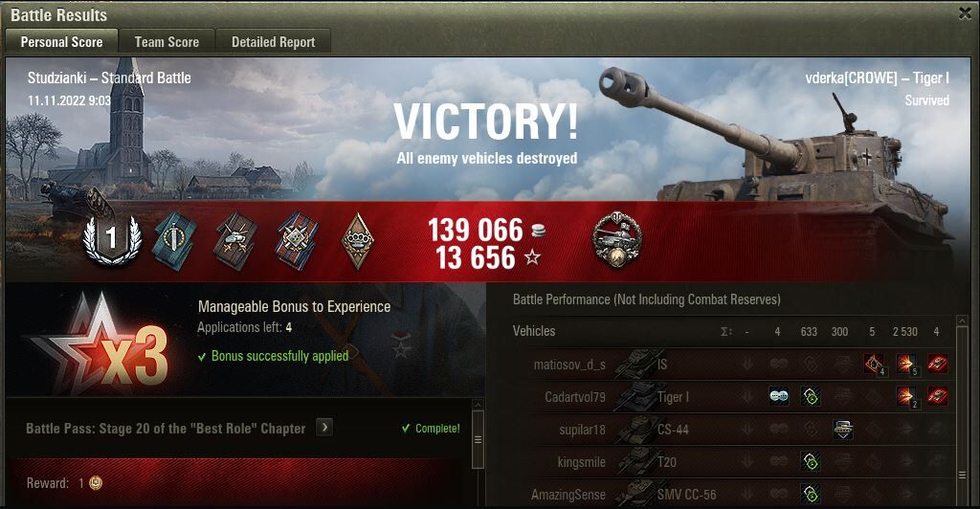This screenshot has height=509, width=980.
Task: Click the battle pass reward token icon
Action: (96, 483)
